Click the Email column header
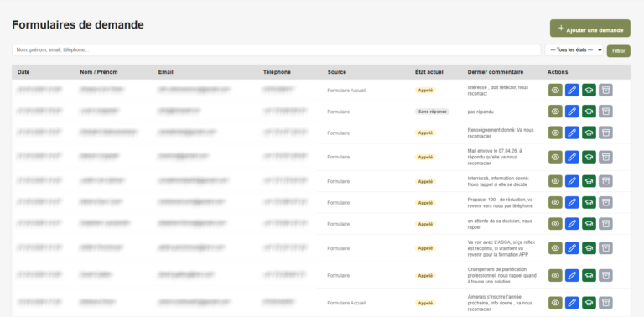644x317 pixels. pos(165,72)
